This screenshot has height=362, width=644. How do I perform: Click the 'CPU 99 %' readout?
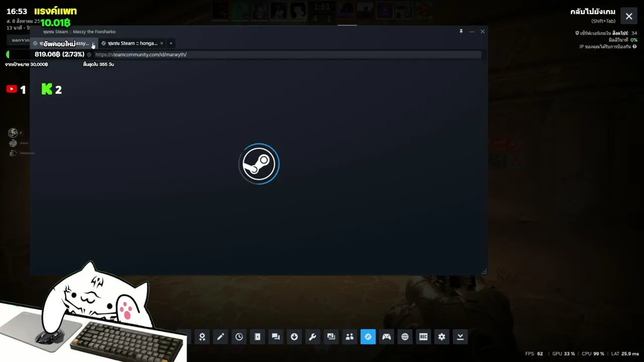[x=593, y=353]
